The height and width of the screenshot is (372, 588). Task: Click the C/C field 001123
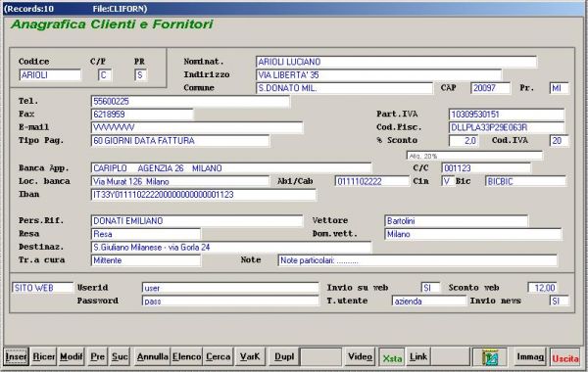(486, 168)
